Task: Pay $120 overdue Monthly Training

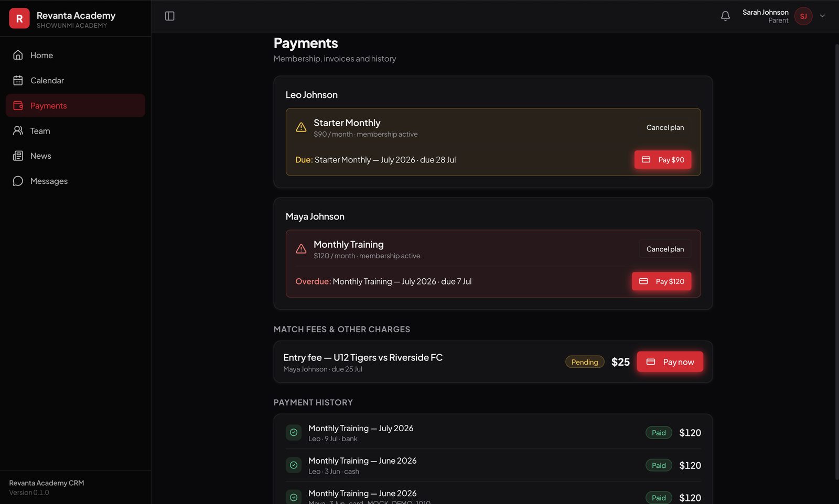Action: pos(661,281)
